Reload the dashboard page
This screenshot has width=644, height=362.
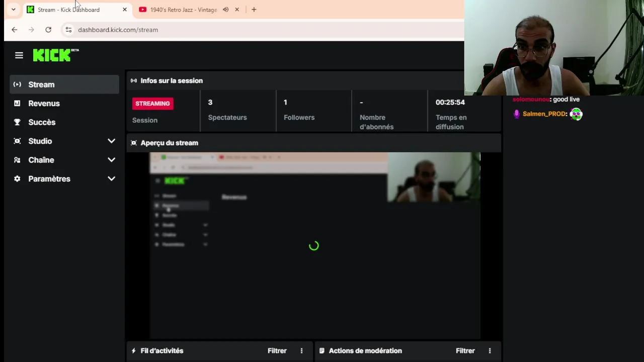point(48,30)
